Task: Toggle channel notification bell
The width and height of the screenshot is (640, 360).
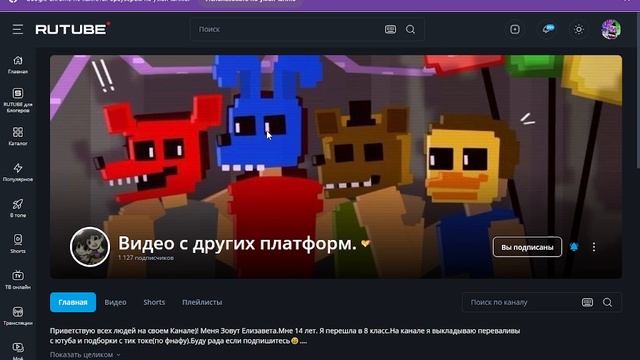Action: [x=574, y=247]
